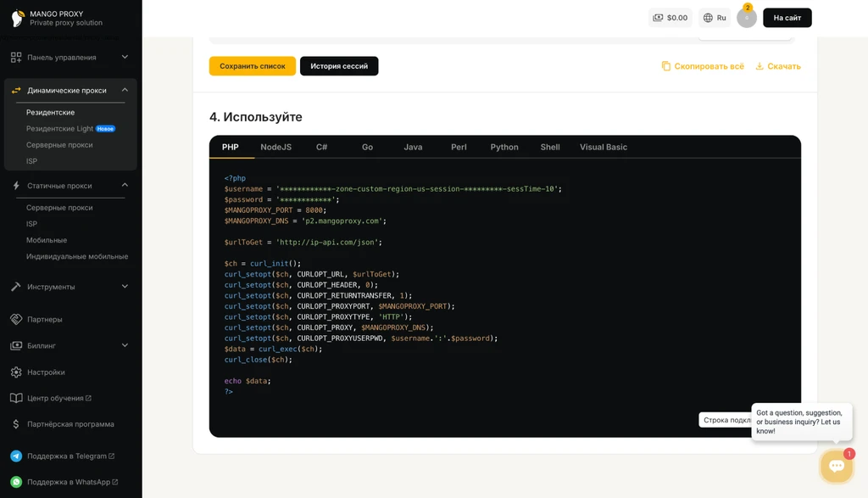This screenshot has height=498, width=868.
Task: Collapse the Динамические прокси section chevron
Action: click(125, 90)
